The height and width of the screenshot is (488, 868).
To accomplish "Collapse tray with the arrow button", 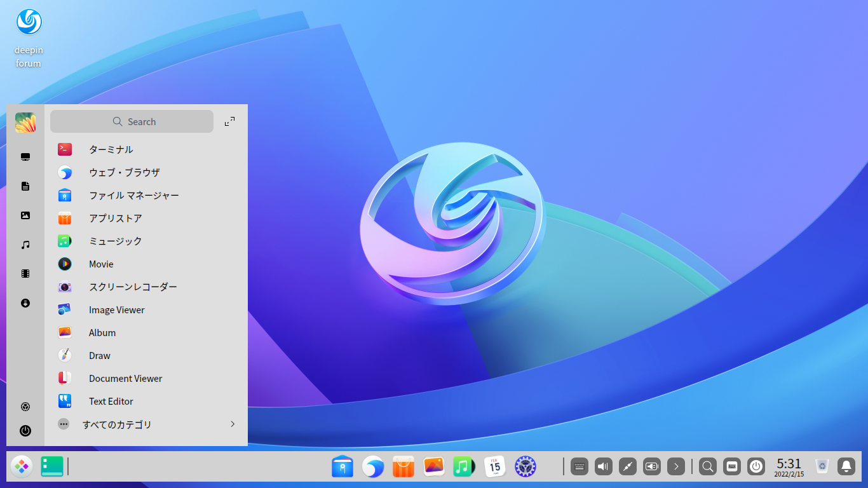I will tap(676, 466).
